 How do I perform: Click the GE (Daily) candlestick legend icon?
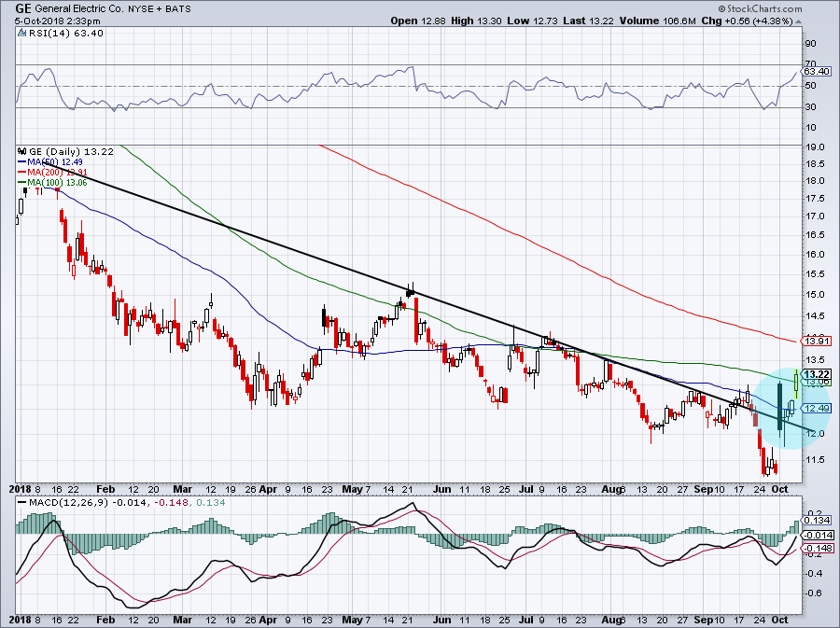22,151
